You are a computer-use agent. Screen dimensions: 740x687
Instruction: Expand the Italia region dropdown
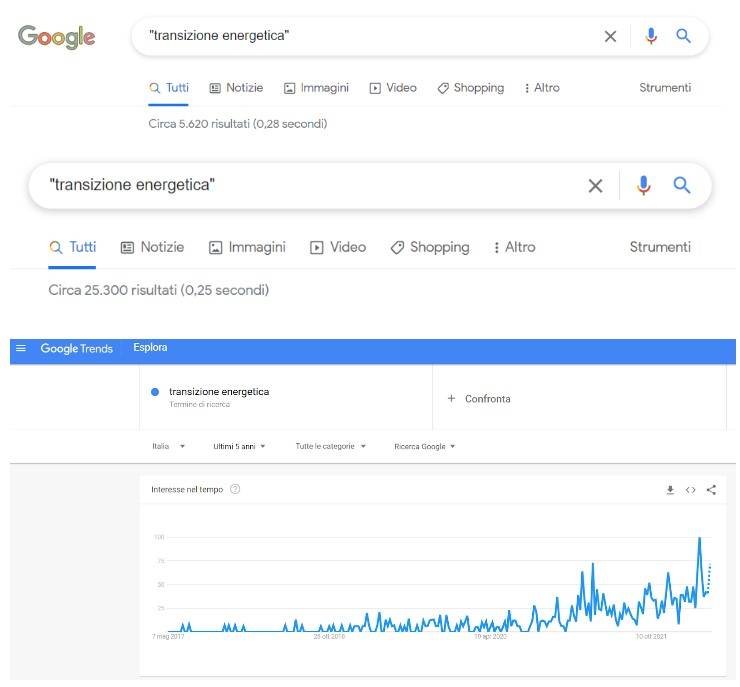[168, 446]
